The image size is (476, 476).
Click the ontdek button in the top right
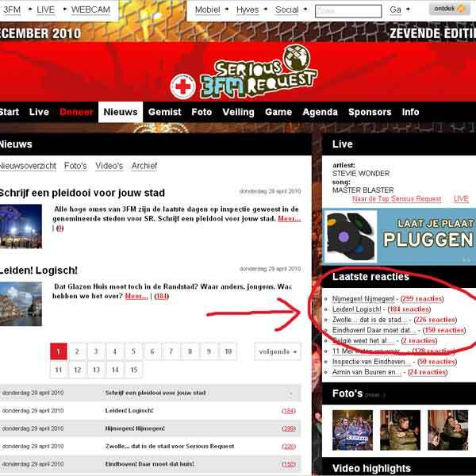point(448,10)
